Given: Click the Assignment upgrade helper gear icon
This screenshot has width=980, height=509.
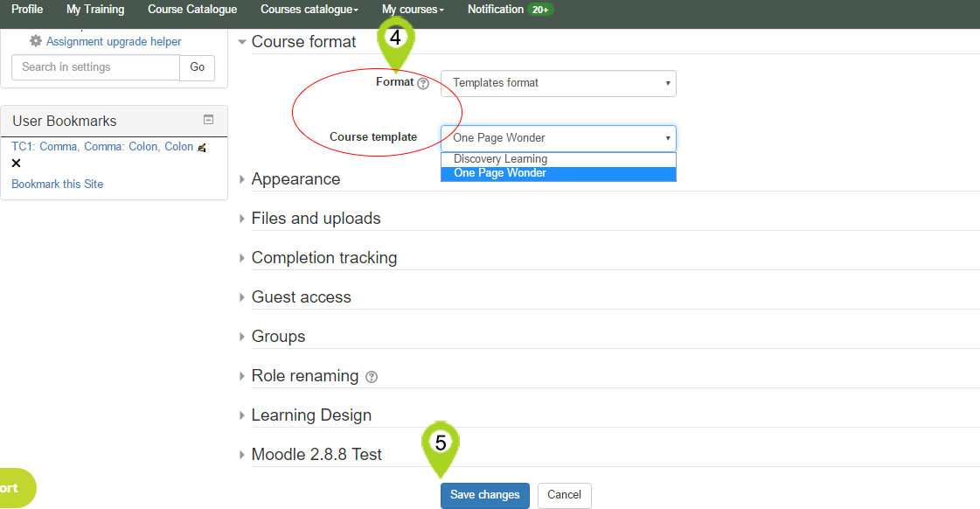Looking at the screenshot, I should (x=36, y=41).
